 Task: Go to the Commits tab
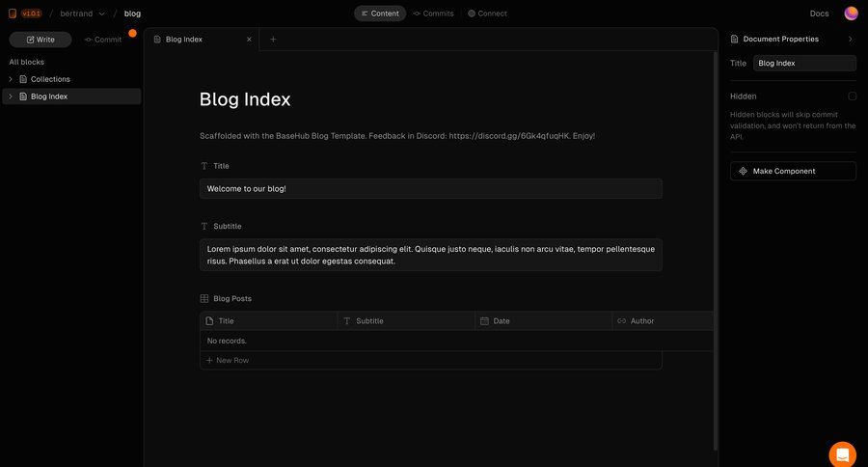coord(433,14)
